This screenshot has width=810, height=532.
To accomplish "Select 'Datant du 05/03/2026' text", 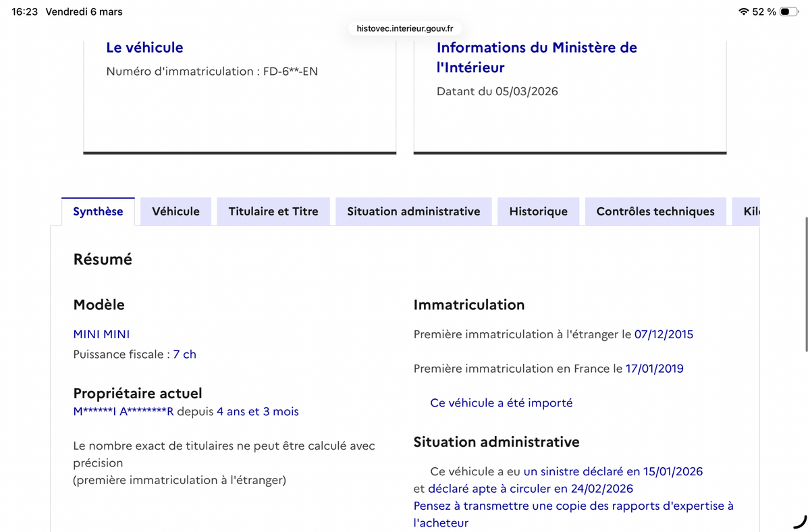I will [x=497, y=91].
